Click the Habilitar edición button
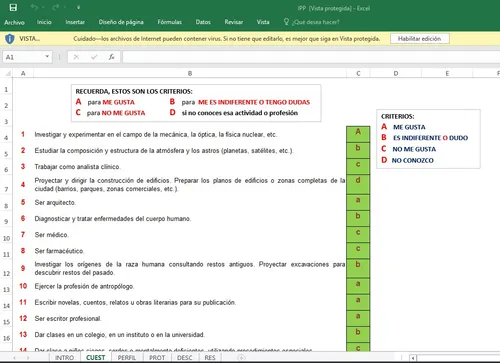The height and width of the screenshot is (363, 500). (419, 39)
